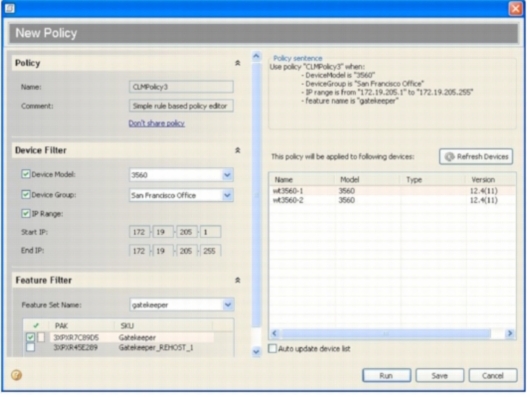Image resolution: width=531 pixels, height=399 pixels.
Task: Open the Device Group dropdown
Action: (x=227, y=195)
